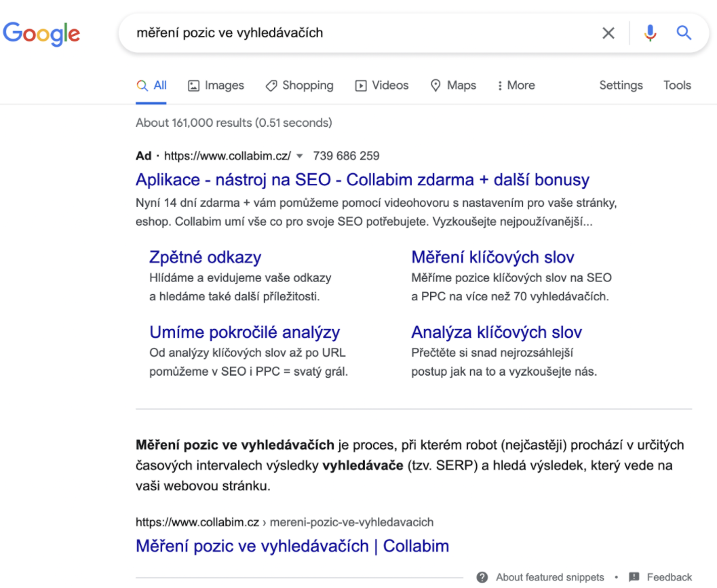The height and width of the screenshot is (588, 717).
Task: Clear the search query with the X icon
Action: pos(608,33)
